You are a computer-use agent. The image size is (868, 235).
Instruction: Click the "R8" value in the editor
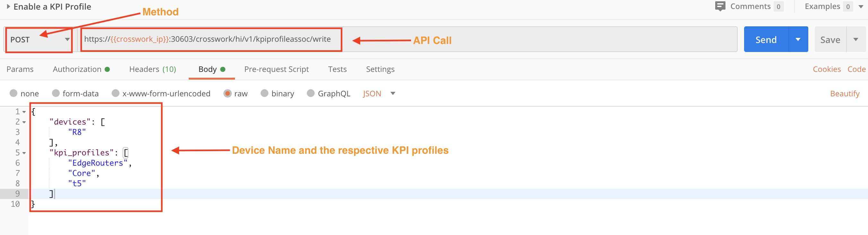click(77, 132)
